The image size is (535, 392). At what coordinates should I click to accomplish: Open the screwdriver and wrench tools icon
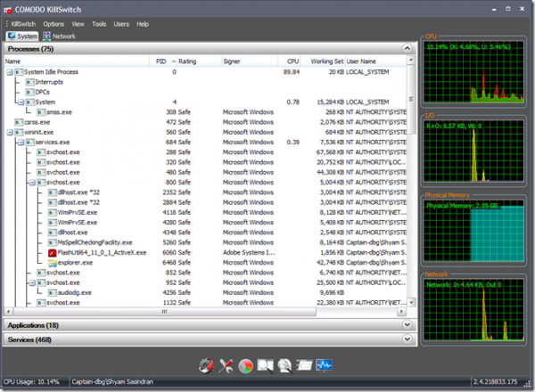(226, 366)
